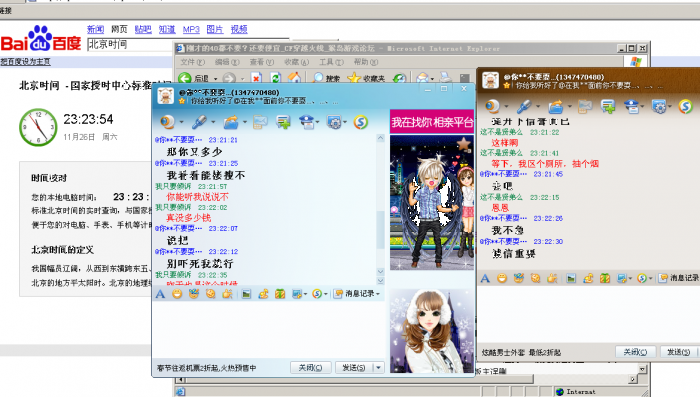Screen dimensions: 700x397
Task: Click the pointing hand nudge icon in blue chat
Action: pyautogui.click(x=228, y=294)
